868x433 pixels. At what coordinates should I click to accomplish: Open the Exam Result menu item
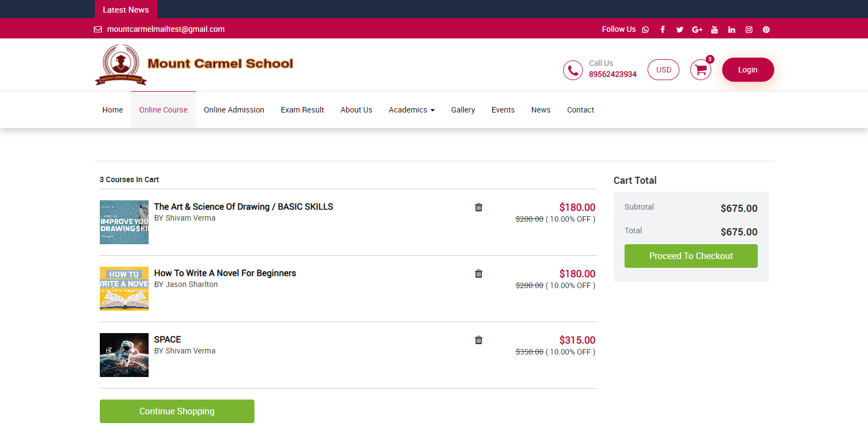[x=302, y=110]
